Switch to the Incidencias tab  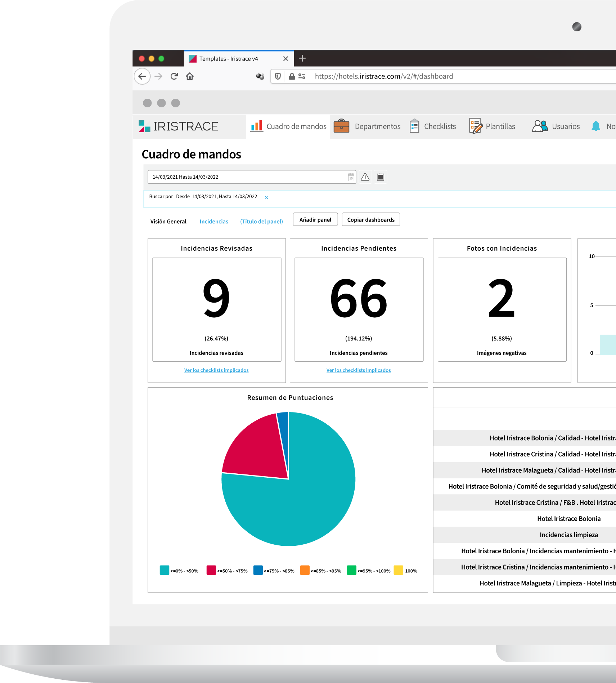point(214,222)
